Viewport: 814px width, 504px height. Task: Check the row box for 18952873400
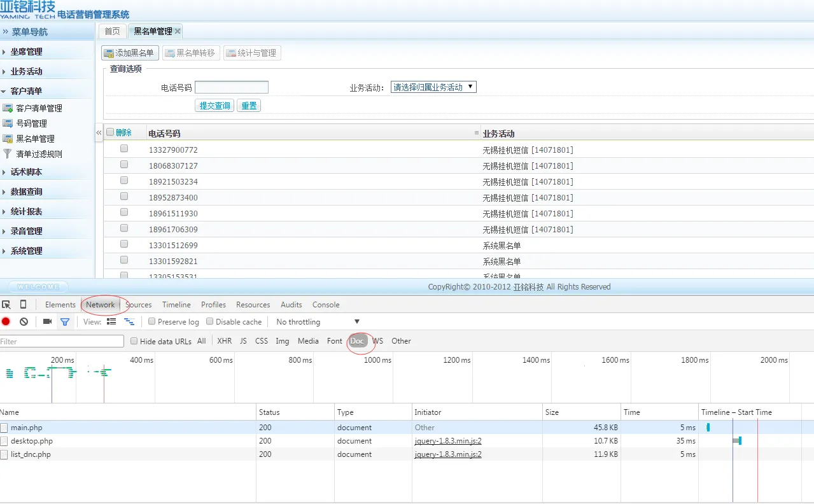(124, 196)
